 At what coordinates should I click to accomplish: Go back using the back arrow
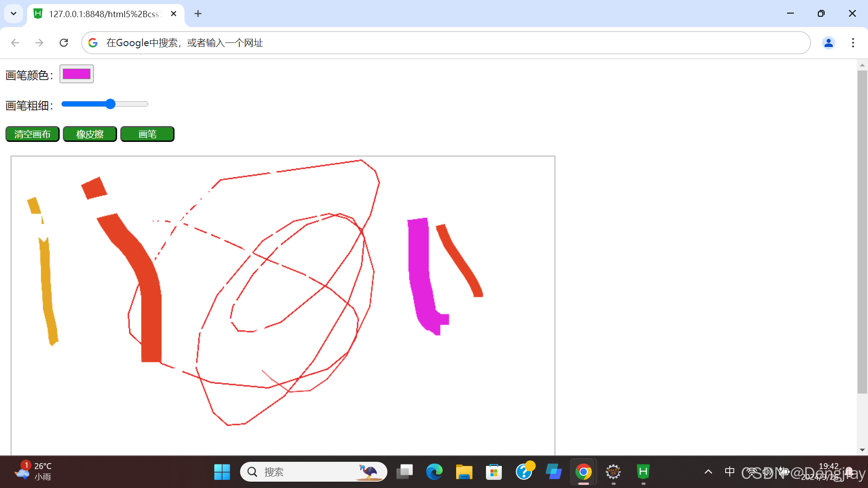point(15,42)
